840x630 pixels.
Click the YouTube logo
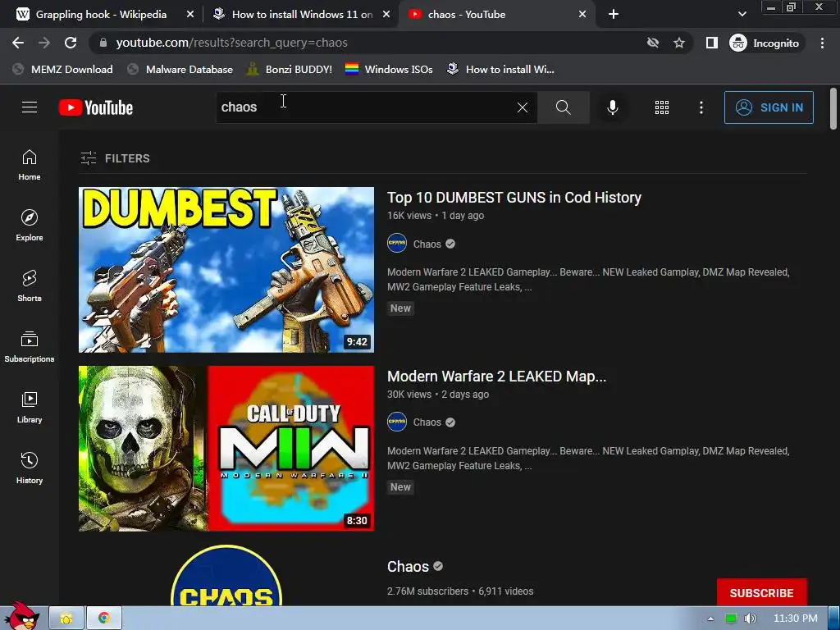coord(96,107)
